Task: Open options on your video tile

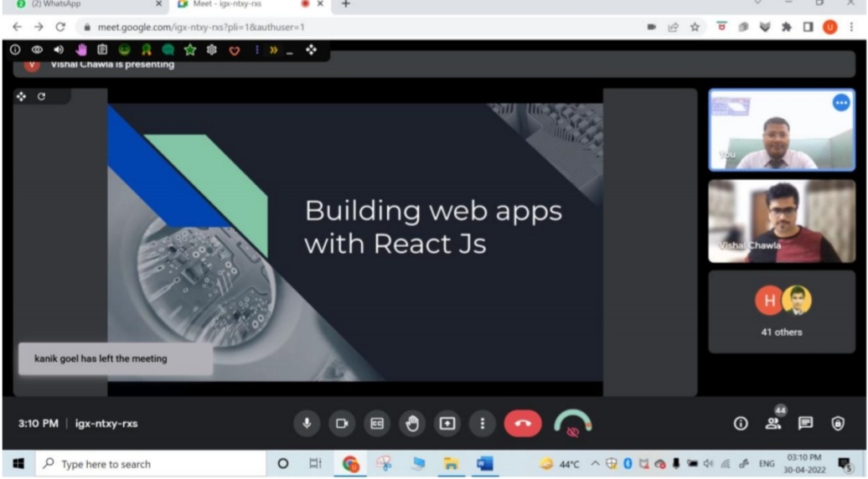Action: pos(840,103)
